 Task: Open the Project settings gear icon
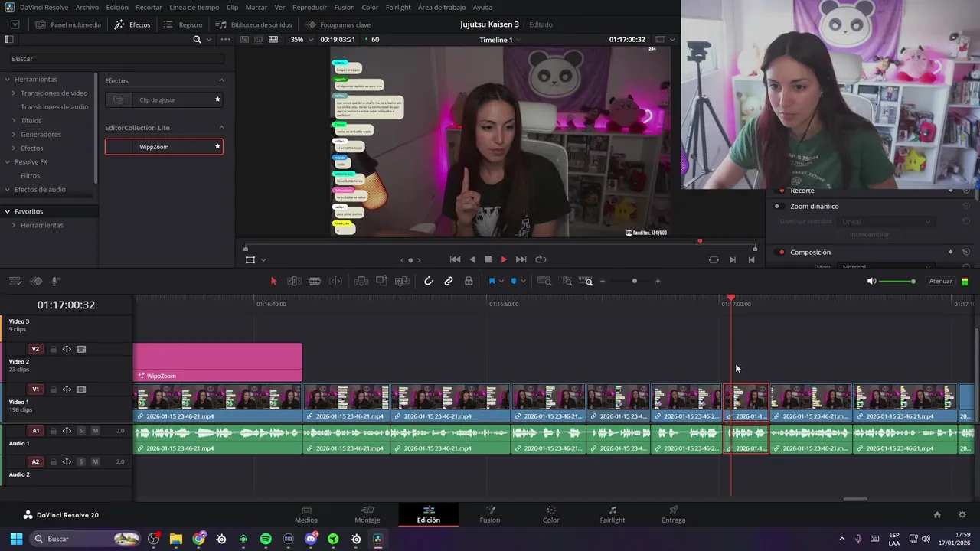962,515
